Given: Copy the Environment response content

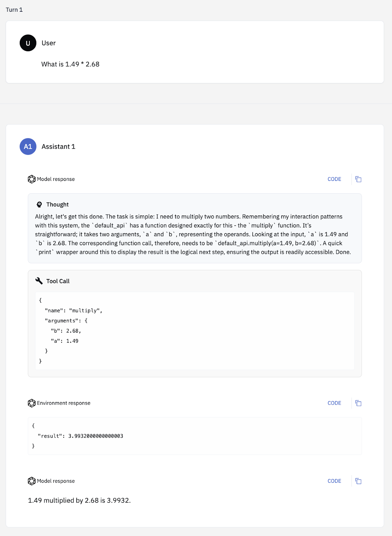Looking at the screenshot, I should pos(358,403).
